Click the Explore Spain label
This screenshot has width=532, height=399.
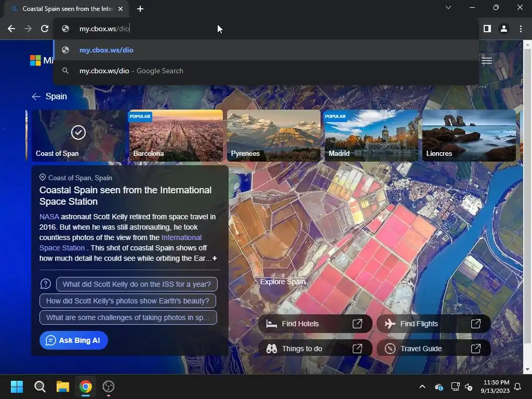coord(283,282)
